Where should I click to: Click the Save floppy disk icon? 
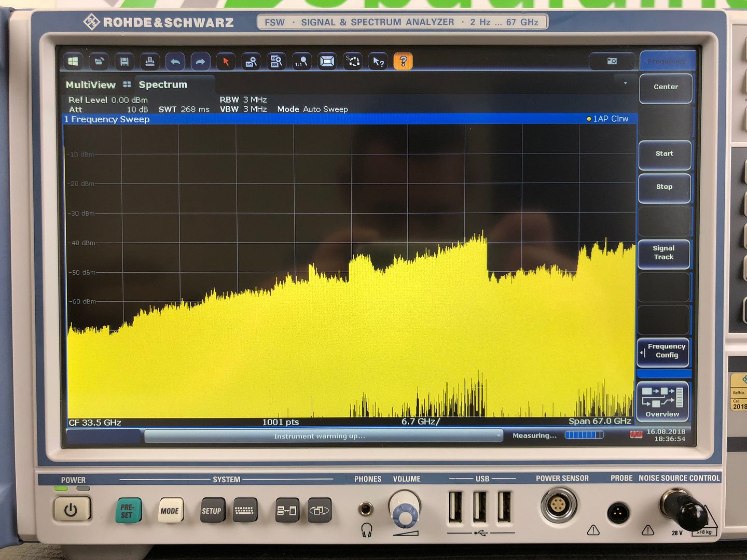coord(125,62)
